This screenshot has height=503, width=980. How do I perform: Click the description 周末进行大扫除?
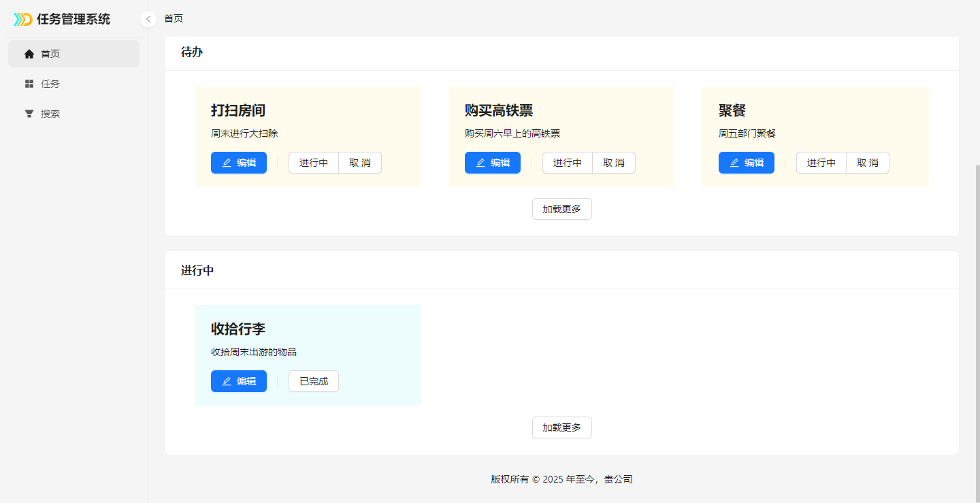coord(244,133)
